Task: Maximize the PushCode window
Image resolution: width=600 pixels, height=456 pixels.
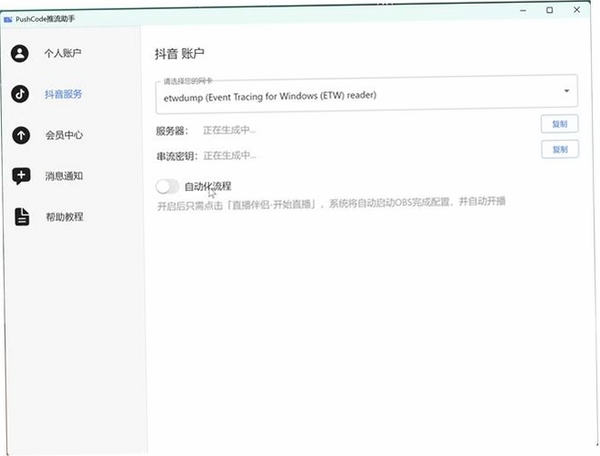Action: (549, 10)
